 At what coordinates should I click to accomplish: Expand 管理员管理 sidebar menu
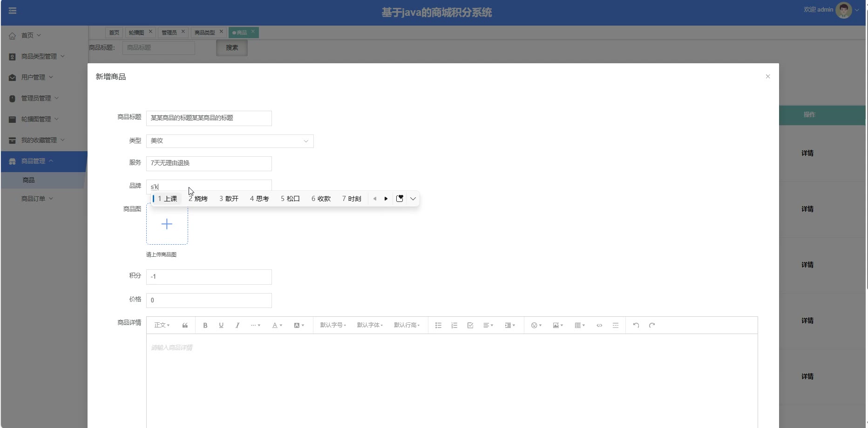[x=44, y=98]
